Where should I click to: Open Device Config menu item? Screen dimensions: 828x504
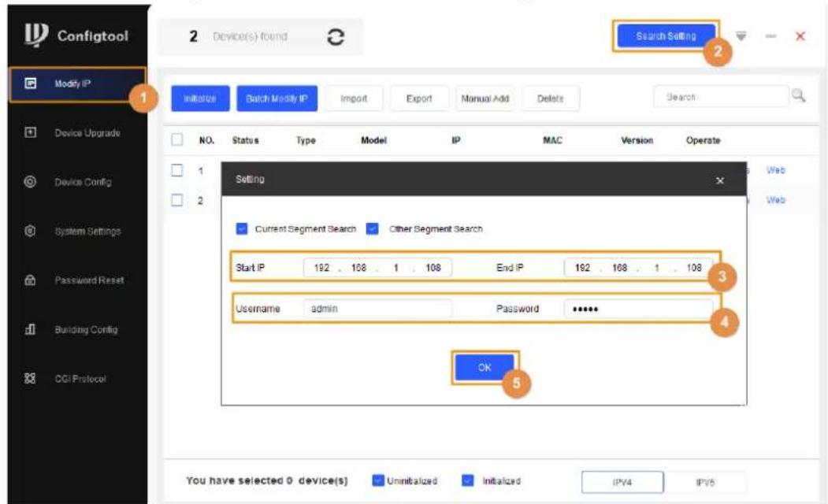tap(83, 182)
